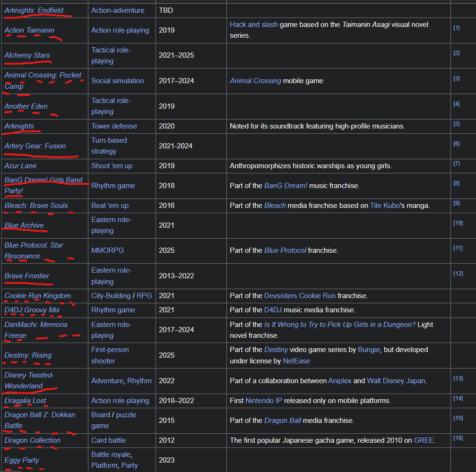Open BanG Dream! Girls Band Party! link
This screenshot has width=476, height=472.
point(43,185)
